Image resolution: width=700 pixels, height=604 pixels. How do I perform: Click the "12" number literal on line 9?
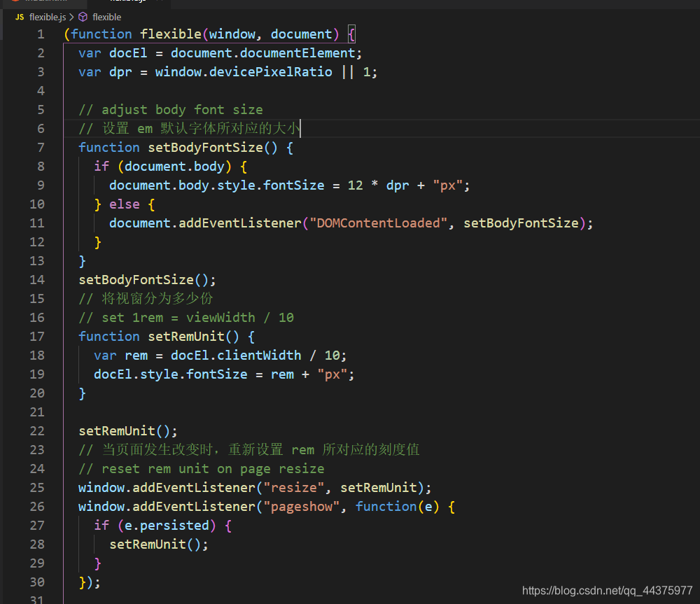[x=356, y=185]
